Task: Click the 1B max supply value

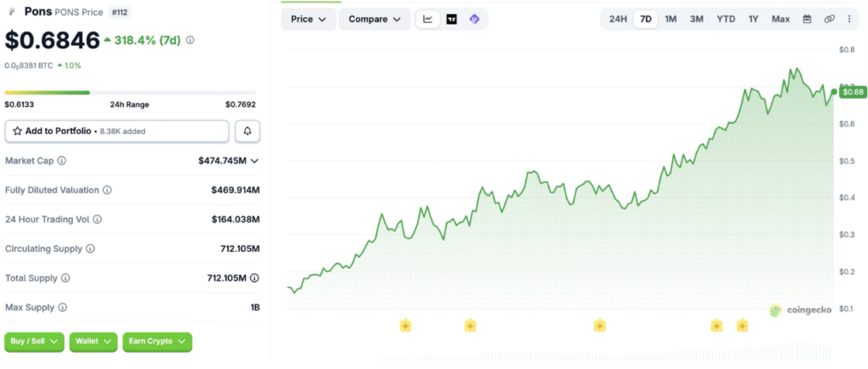Action: 255,307
